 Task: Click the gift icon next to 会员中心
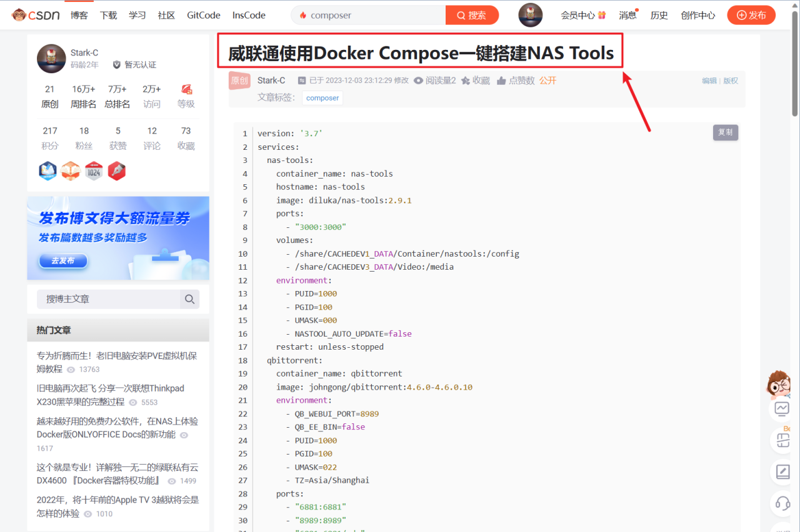click(602, 15)
